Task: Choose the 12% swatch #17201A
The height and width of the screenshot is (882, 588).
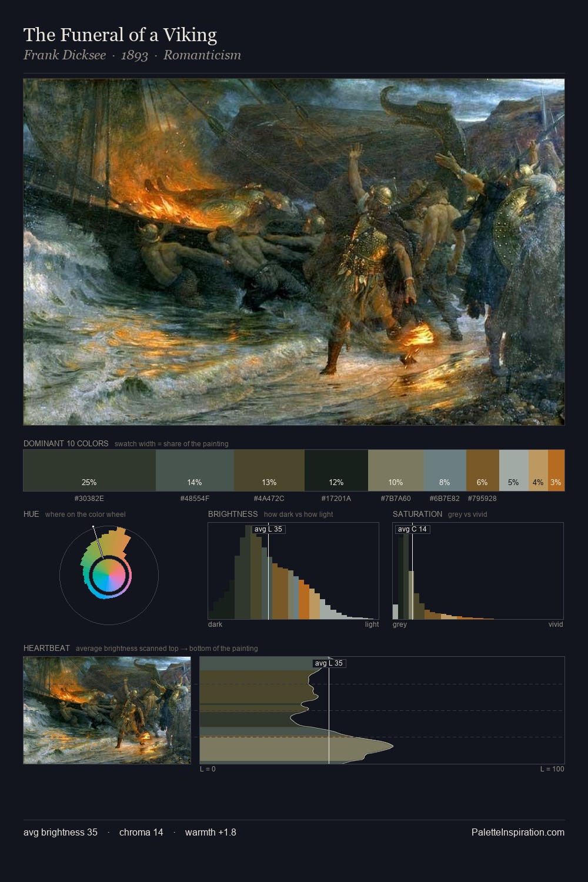Action: tap(336, 470)
